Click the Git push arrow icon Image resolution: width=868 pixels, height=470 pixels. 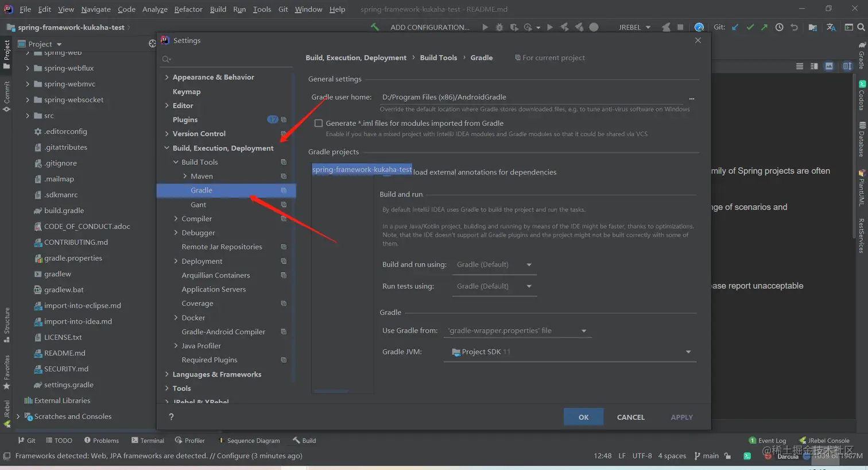tap(764, 27)
